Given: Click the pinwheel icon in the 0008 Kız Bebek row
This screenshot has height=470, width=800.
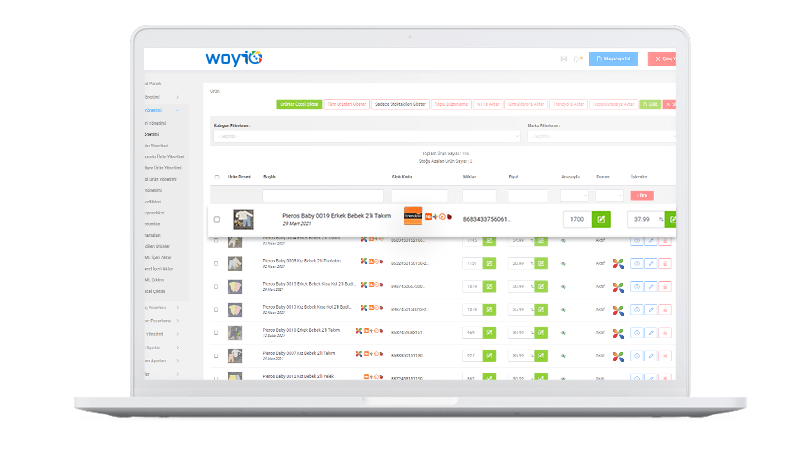Looking at the screenshot, I should click(618, 264).
